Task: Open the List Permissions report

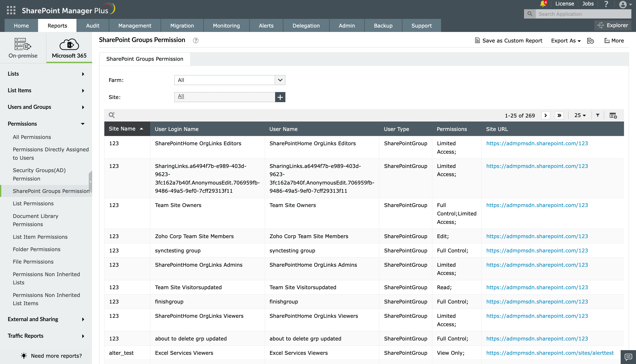Action: [33, 203]
